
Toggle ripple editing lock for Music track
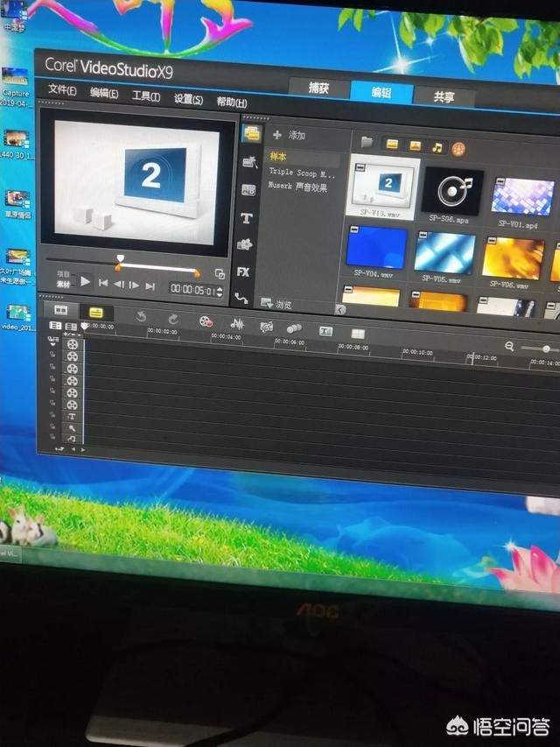(52, 436)
